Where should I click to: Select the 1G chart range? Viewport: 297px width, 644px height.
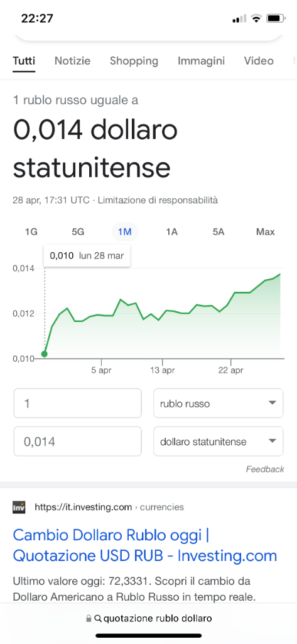pyautogui.click(x=31, y=232)
